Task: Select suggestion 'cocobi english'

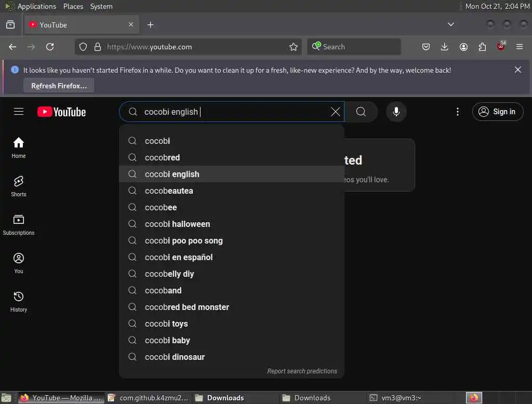Action: pyautogui.click(x=231, y=174)
